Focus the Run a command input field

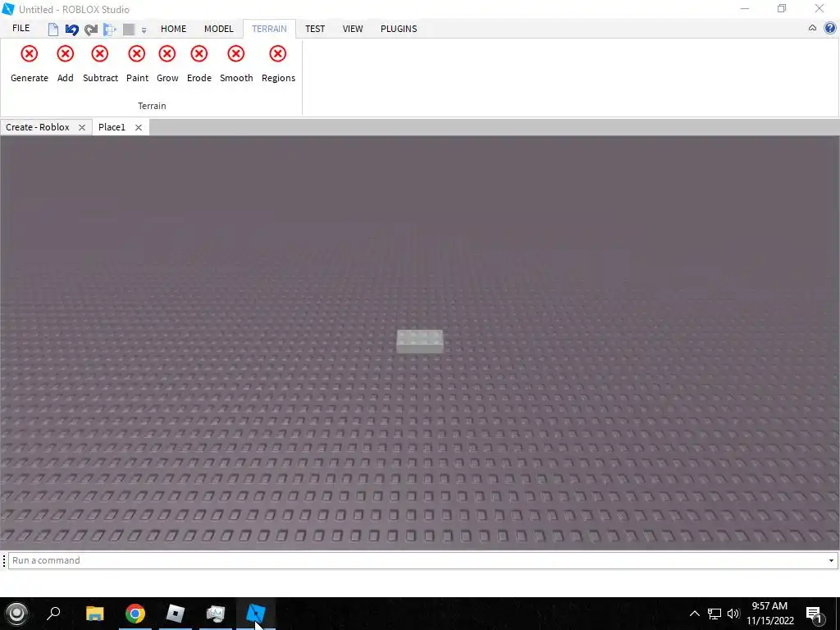tap(418, 560)
